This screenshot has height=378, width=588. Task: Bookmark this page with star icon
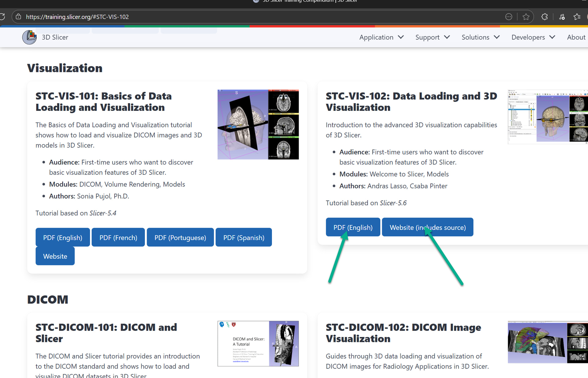coord(526,17)
